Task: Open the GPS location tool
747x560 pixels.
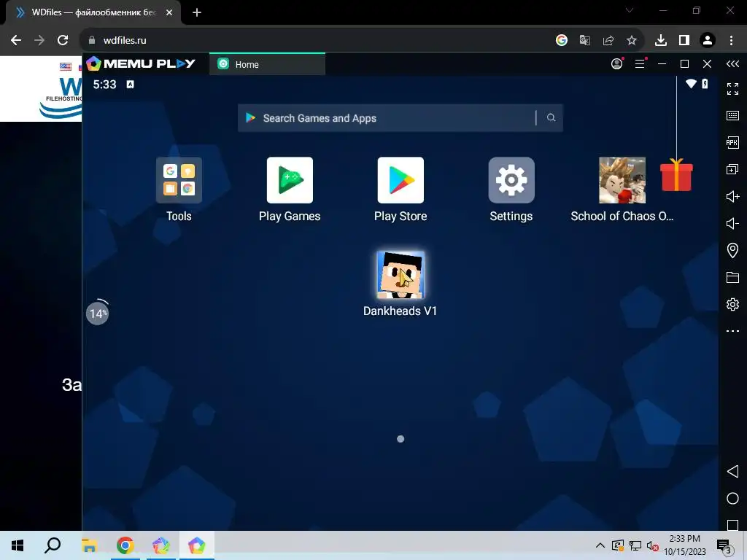Action: point(732,250)
